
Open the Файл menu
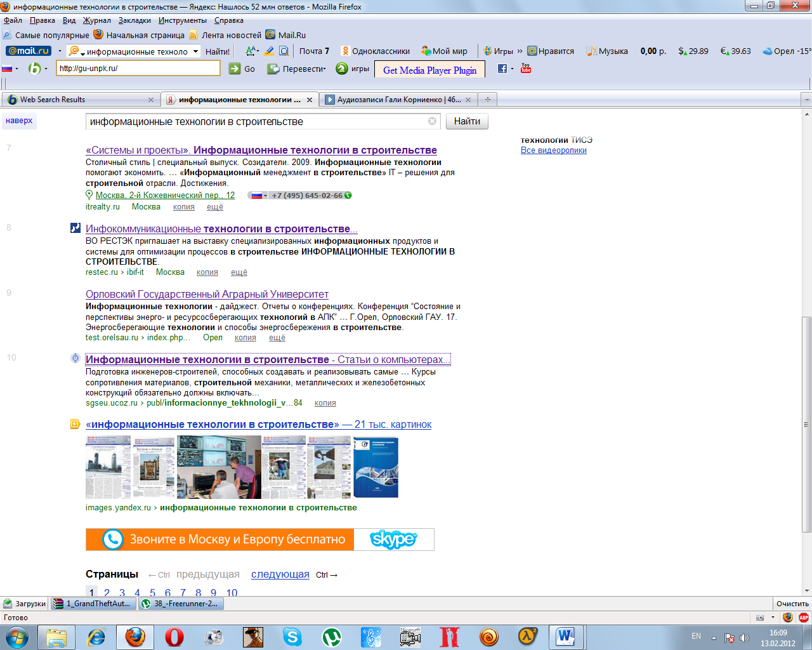[13, 20]
